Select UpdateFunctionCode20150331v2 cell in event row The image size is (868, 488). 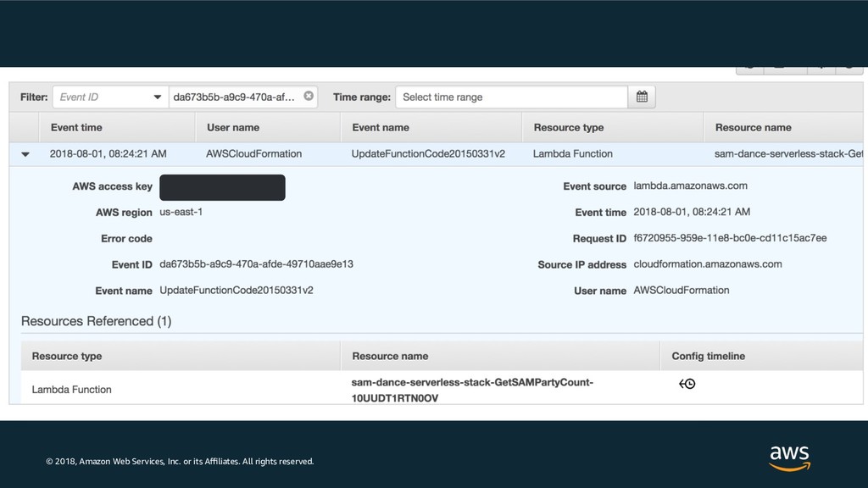[x=428, y=154]
